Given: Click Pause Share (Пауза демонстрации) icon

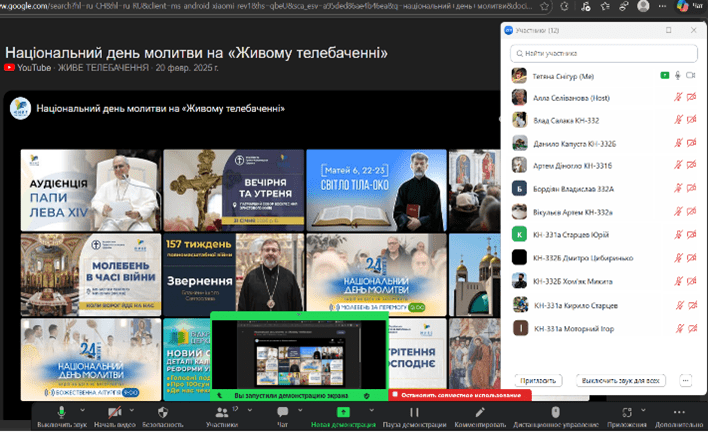Looking at the screenshot, I should click(x=412, y=411).
